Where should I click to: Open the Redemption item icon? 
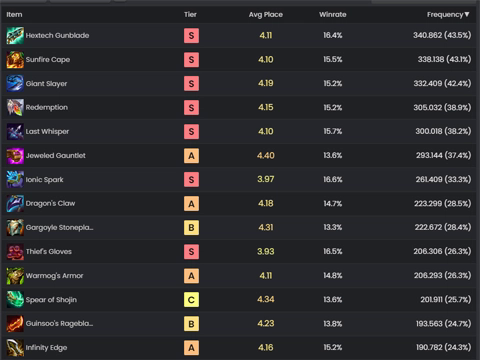[15, 107]
